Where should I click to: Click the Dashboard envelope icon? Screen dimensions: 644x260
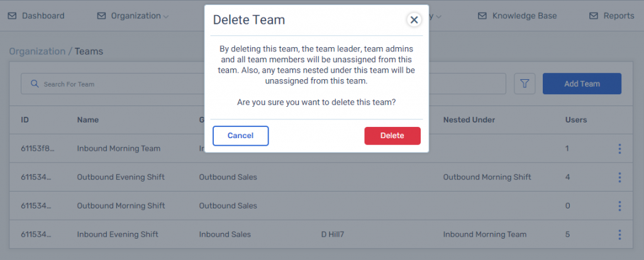pos(13,16)
